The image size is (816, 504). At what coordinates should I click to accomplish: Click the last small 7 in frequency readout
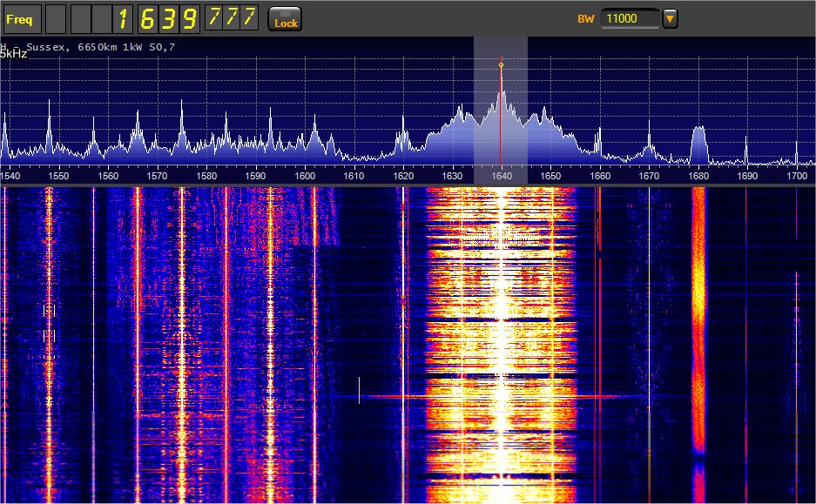[249, 17]
